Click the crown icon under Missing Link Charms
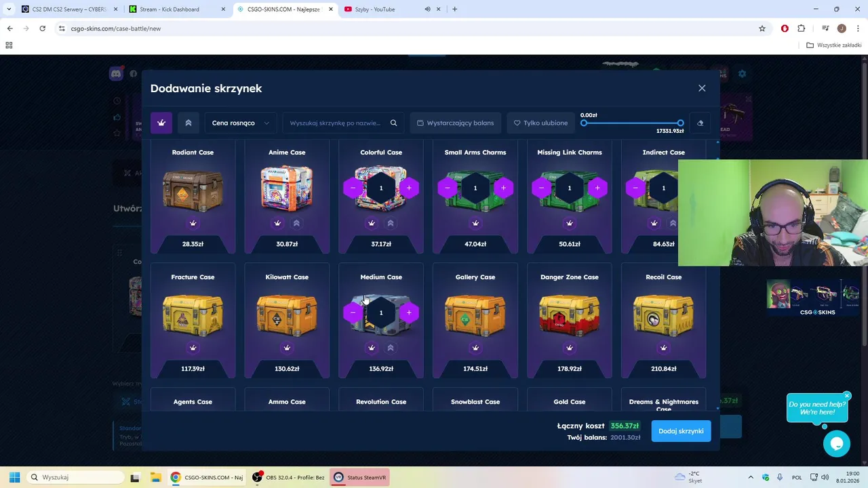 [570, 223]
